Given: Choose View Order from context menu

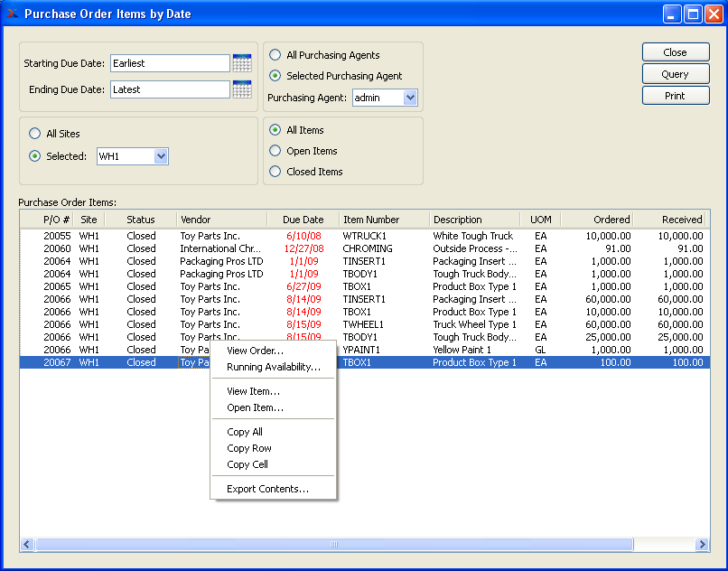Looking at the screenshot, I should coord(255,351).
